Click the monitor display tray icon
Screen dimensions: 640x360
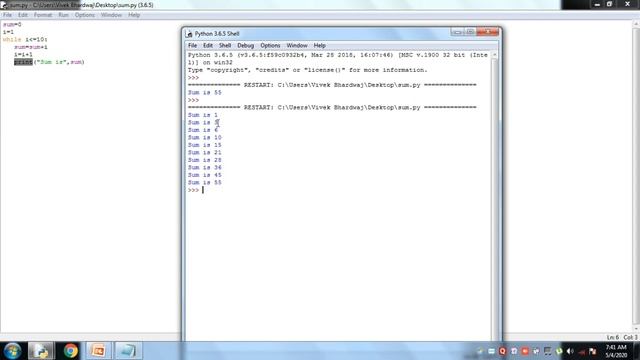click(548, 351)
